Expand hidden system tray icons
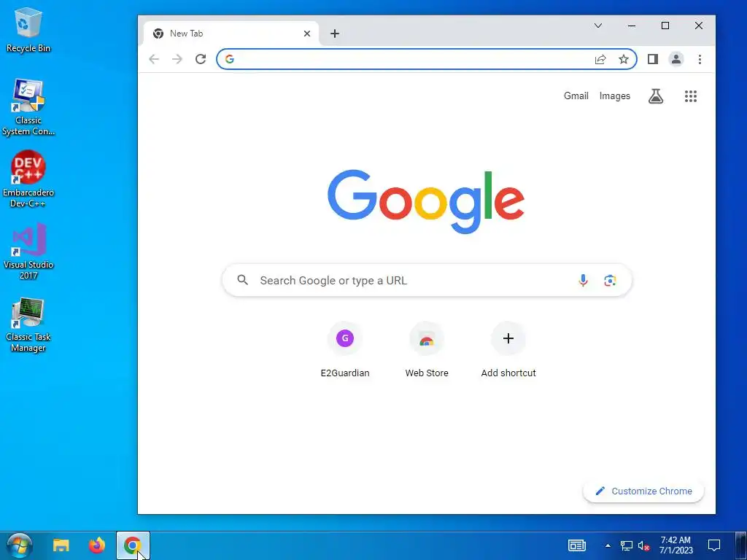Screen dimensions: 747x560 pos(608,545)
